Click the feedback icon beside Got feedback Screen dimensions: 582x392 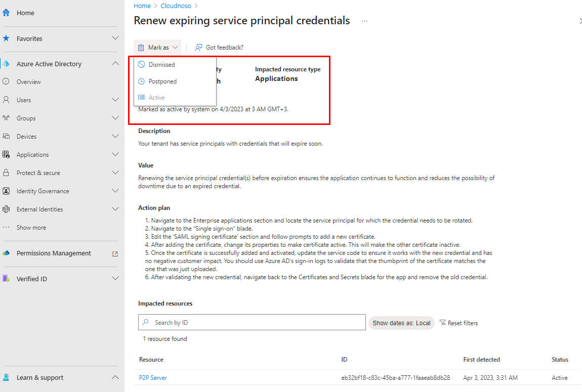pyautogui.click(x=199, y=48)
